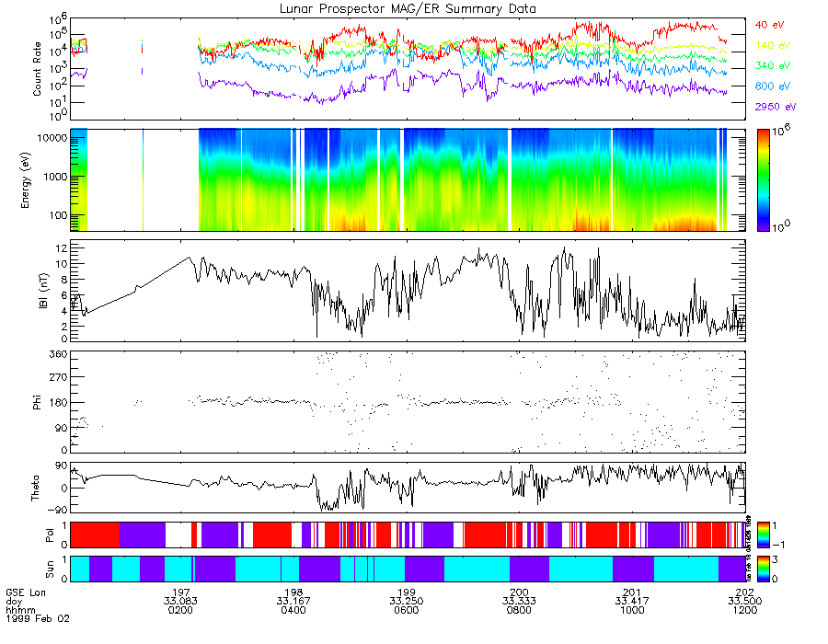The width and height of the screenshot is (828, 644).
Task: Click the 0400 time tick label
Action: (x=293, y=610)
